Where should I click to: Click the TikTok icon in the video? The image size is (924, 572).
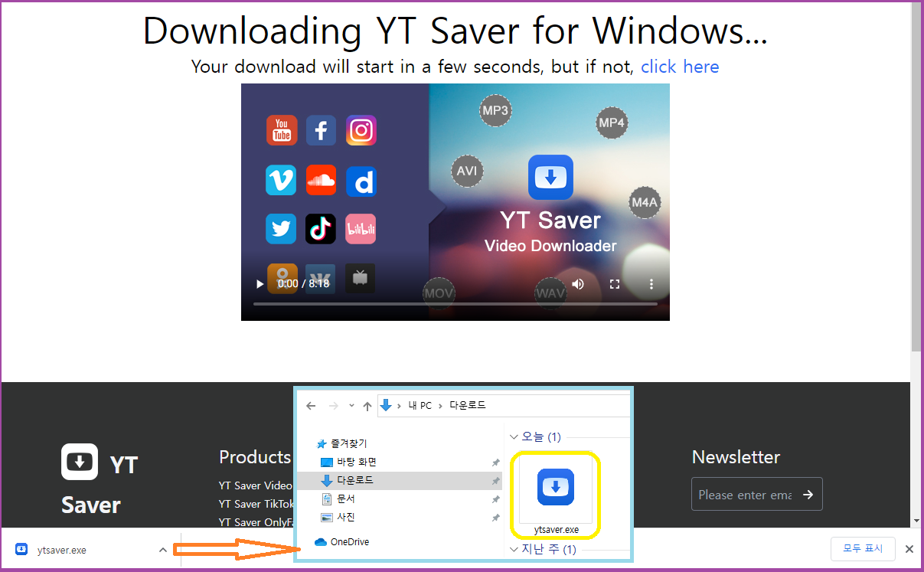click(x=321, y=229)
